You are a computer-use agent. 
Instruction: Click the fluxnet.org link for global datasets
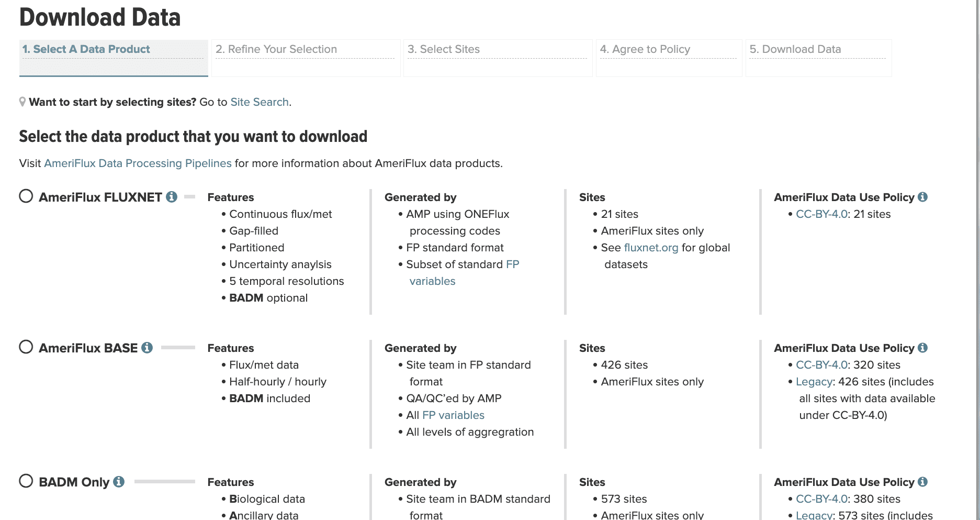tap(651, 247)
